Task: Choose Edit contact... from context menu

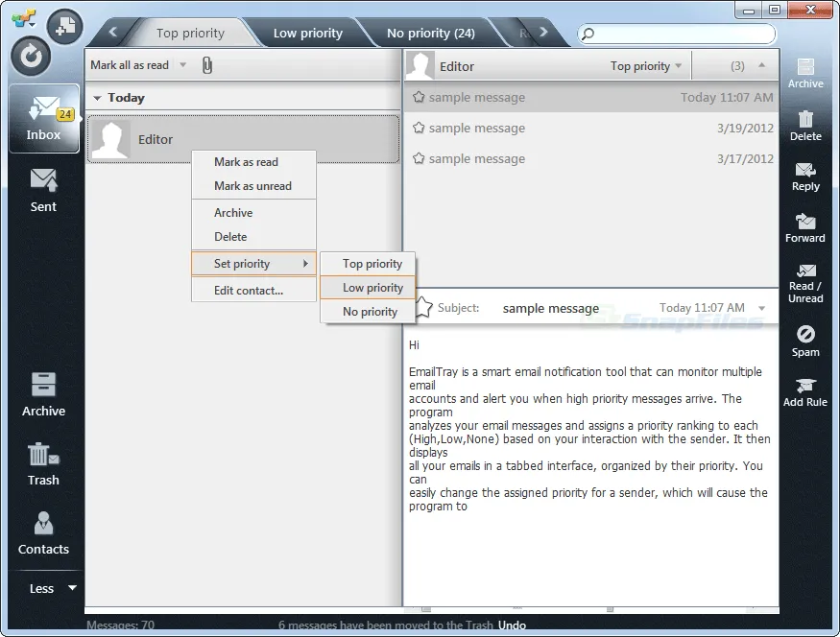Action: point(254,290)
